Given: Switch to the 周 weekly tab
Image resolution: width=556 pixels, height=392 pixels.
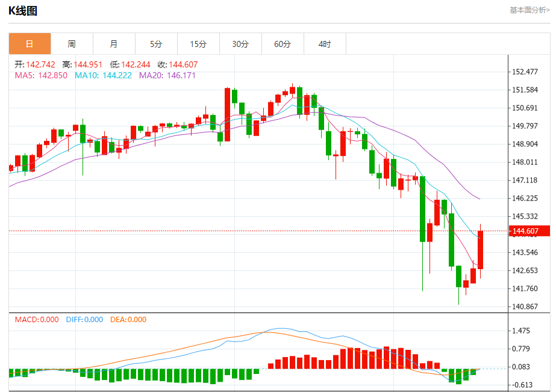Looking at the screenshot, I should click(x=72, y=43).
